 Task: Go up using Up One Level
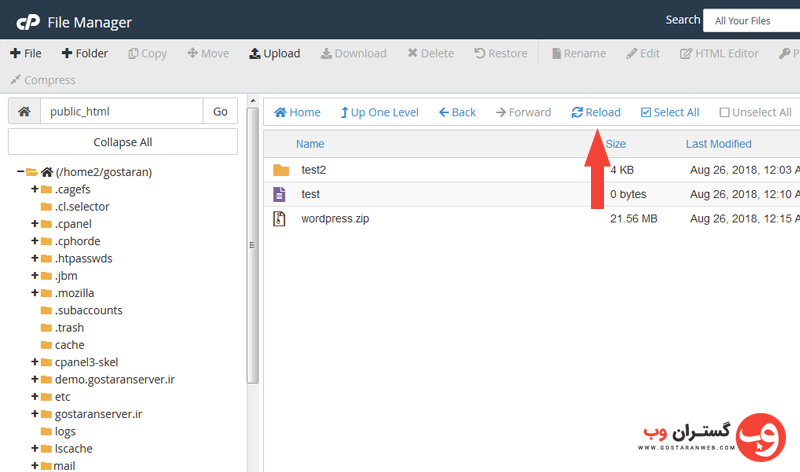[x=345, y=113]
